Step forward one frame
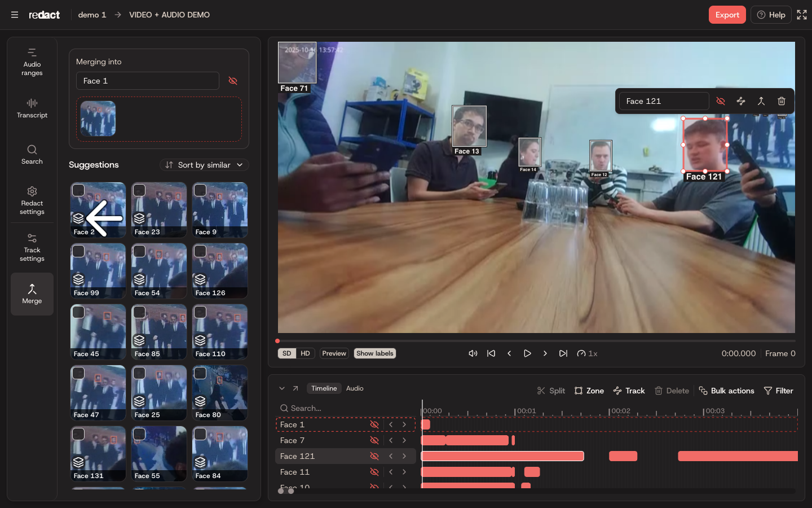 (545, 353)
